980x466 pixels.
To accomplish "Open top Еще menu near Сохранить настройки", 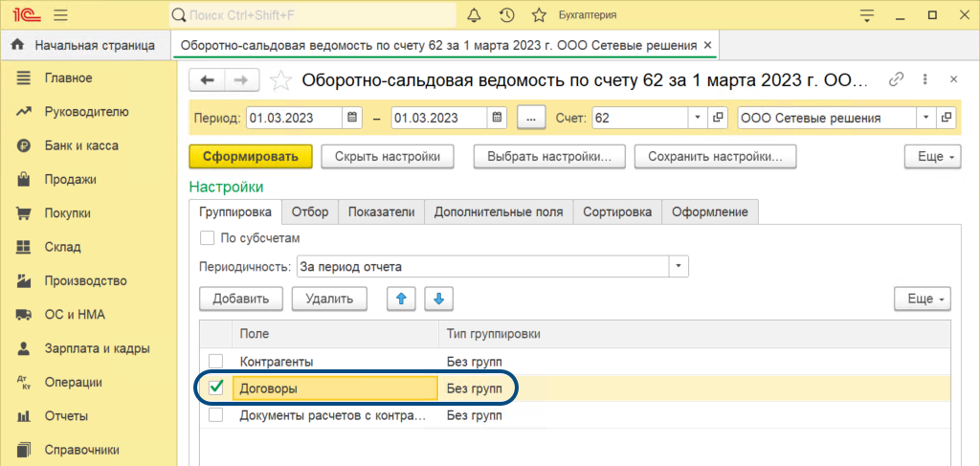I will click(932, 157).
